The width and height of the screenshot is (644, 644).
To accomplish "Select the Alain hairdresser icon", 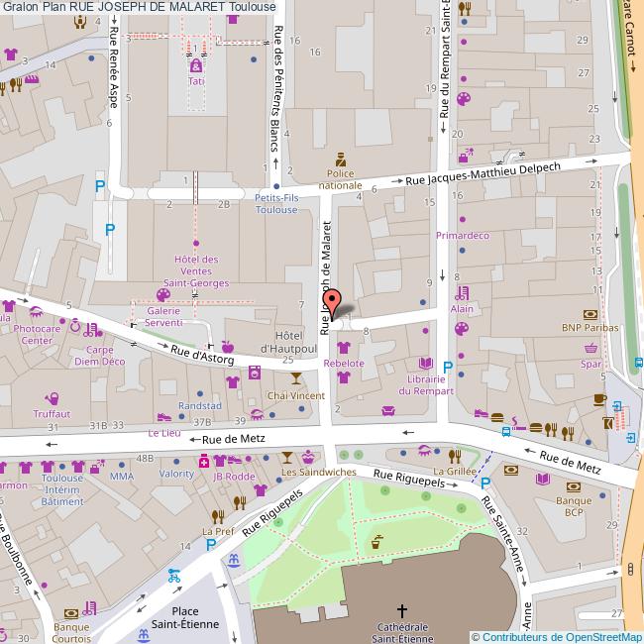I will click(462, 293).
